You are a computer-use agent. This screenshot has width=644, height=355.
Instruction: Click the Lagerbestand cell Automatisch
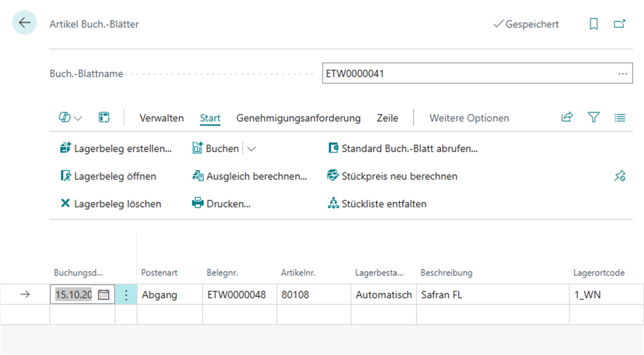tap(384, 294)
